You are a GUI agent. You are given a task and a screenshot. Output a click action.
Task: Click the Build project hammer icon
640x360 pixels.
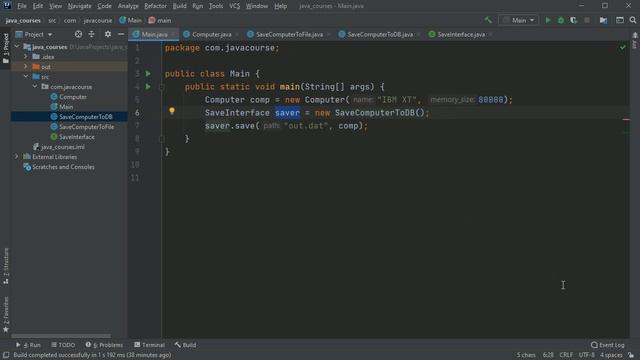click(488, 20)
